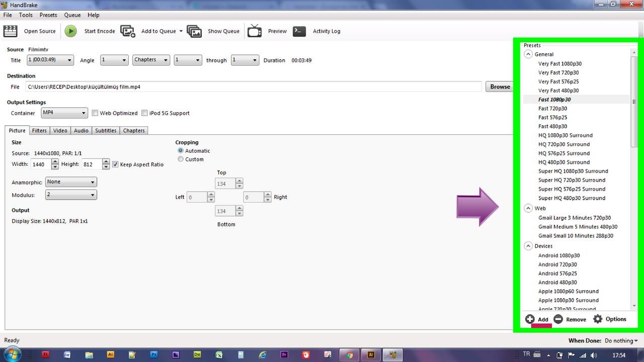This screenshot has width=644, height=362.
Task: Switch to the Video tab
Action: click(x=60, y=130)
